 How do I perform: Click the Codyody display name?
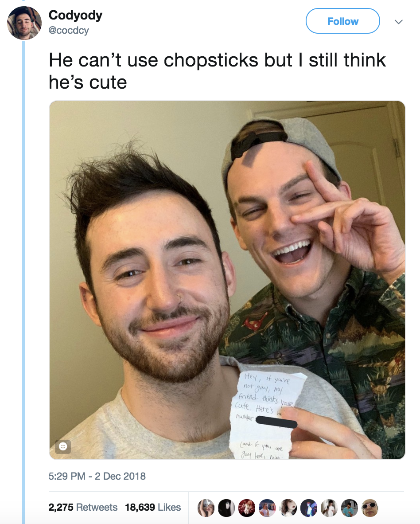[x=75, y=15]
